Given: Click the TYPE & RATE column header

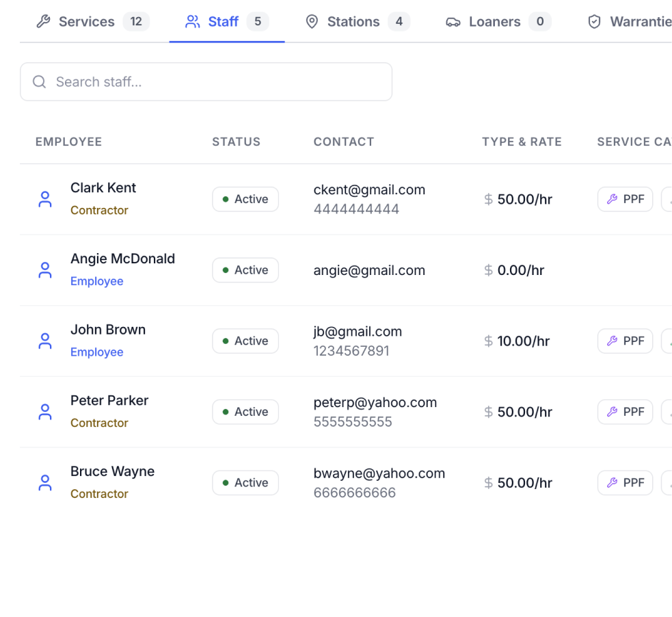Looking at the screenshot, I should 522,142.
